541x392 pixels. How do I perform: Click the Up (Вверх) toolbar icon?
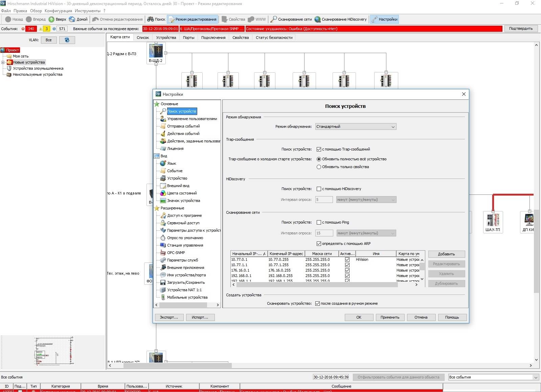pos(51,19)
